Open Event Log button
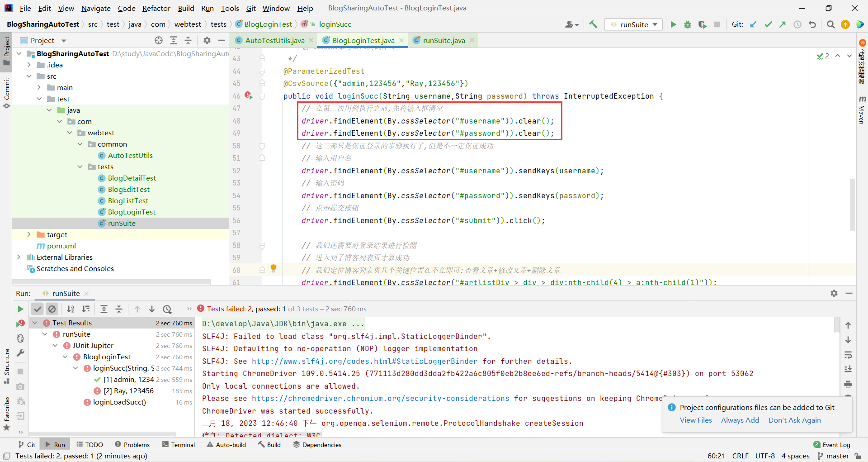 pyautogui.click(x=832, y=445)
